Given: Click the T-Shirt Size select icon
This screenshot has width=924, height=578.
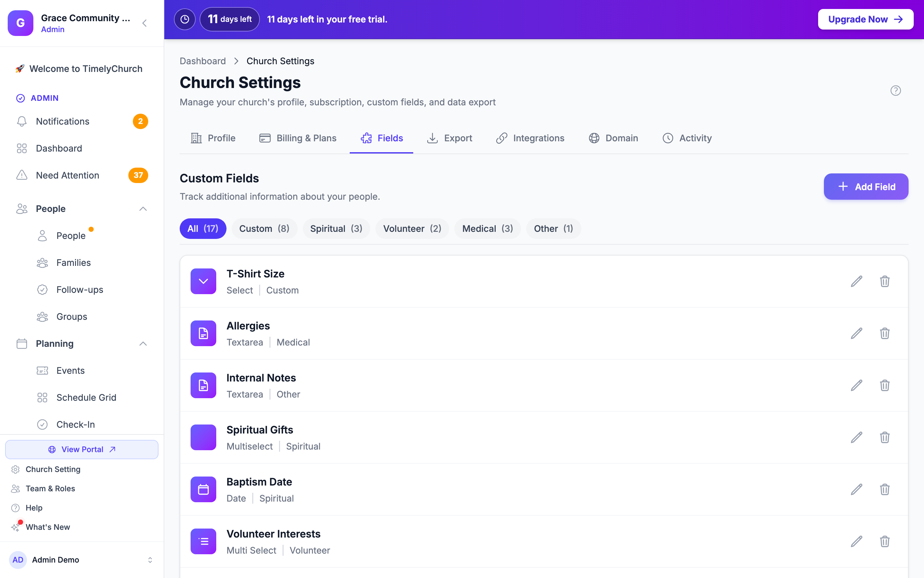Looking at the screenshot, I should point(203,281).
